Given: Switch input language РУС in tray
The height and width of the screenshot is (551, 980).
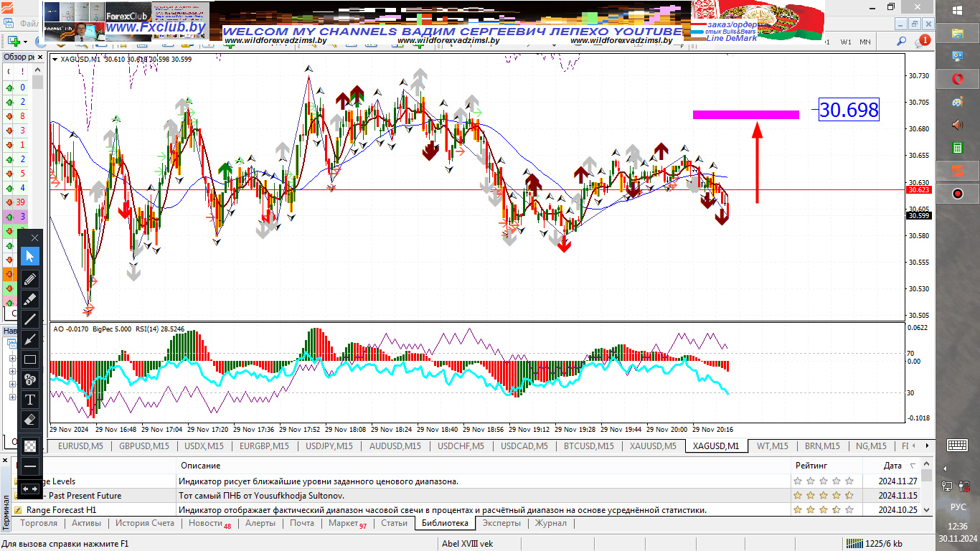Looking at the screenshot, I should click(958, 507).
